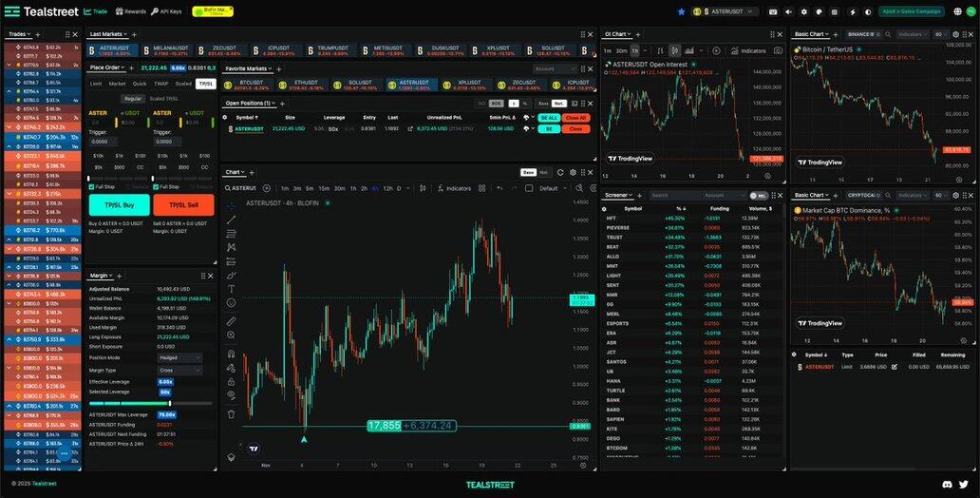Open the Position Mode Hedged dropdown
The height and width of the screenshot is (498, 980).
pyautogui.click(x=179, y=357)
